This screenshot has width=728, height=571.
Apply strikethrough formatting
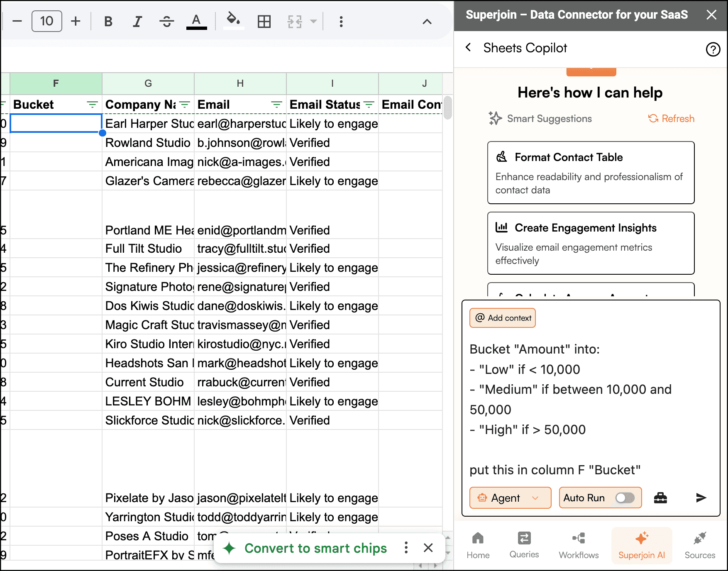point(167,21)
